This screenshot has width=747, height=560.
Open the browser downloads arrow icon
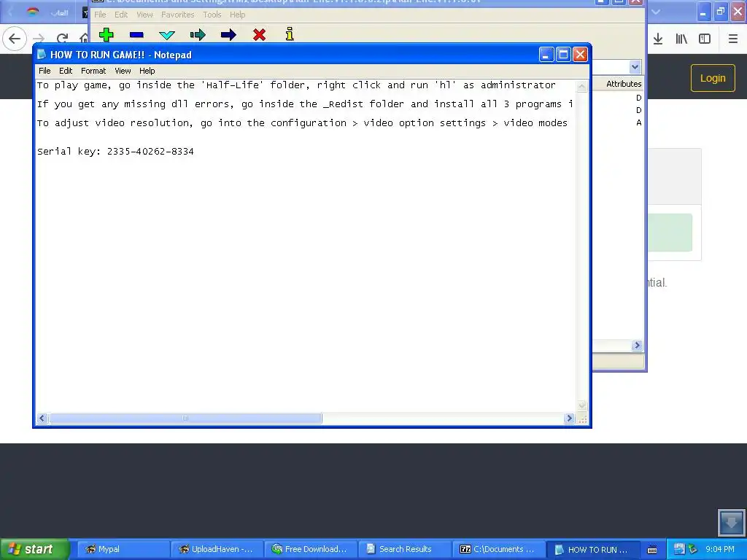click(x=658, y=39)
